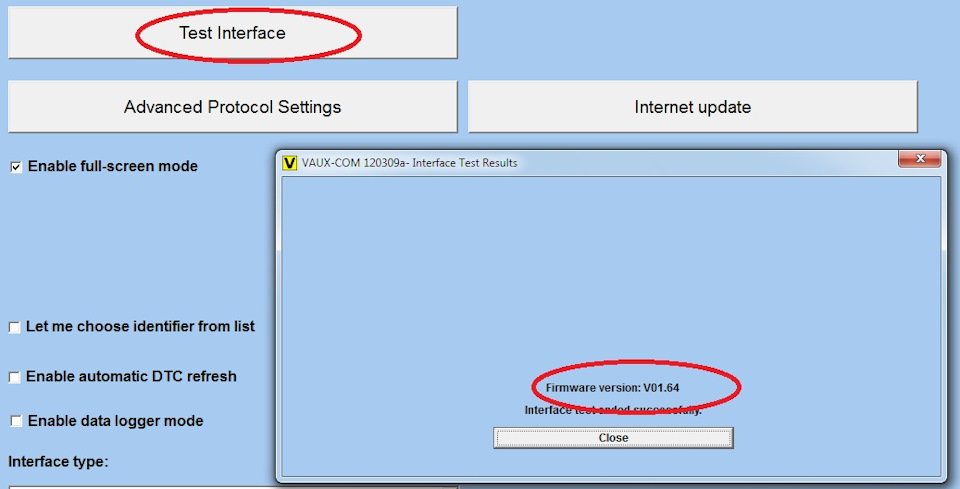
Task: Start the Internet update
Action: [x=692, y=106]
